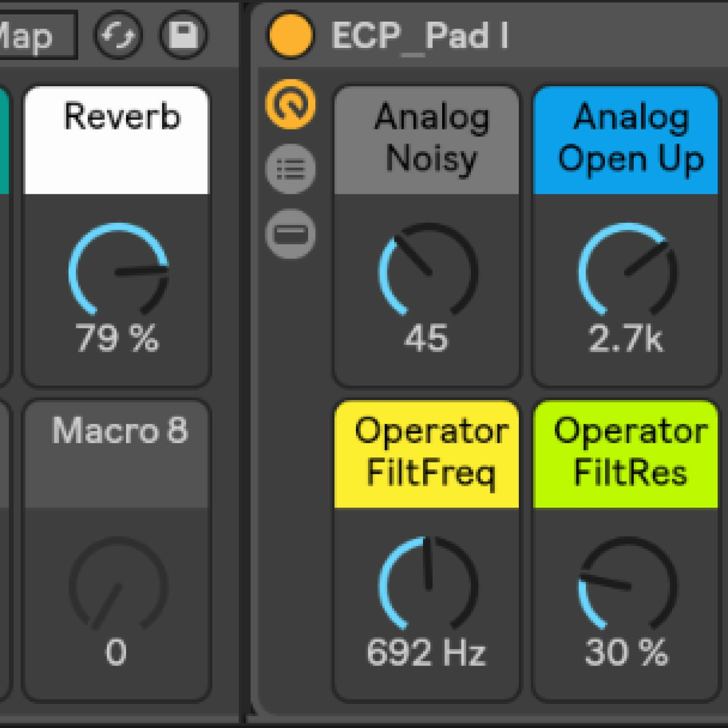Click the Analog Noisy value 45

(426, 338)
